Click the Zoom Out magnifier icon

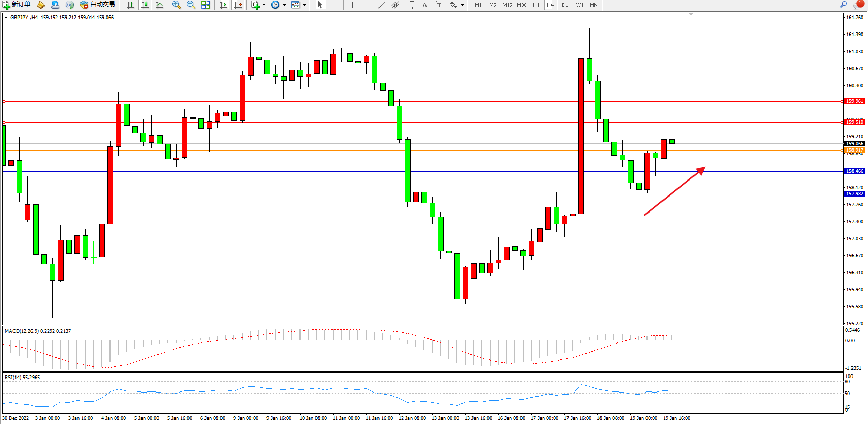[191, 5]
